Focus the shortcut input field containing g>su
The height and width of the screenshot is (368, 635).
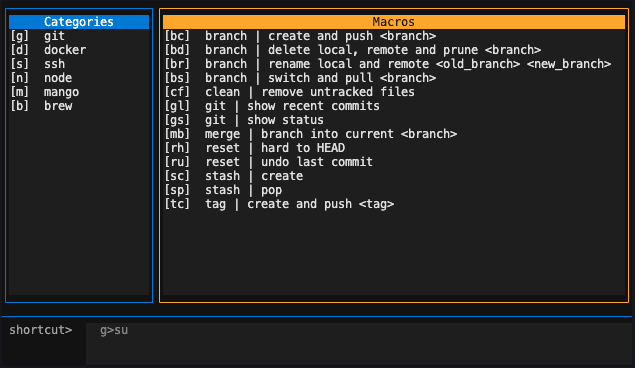click(x=359, y=344)
